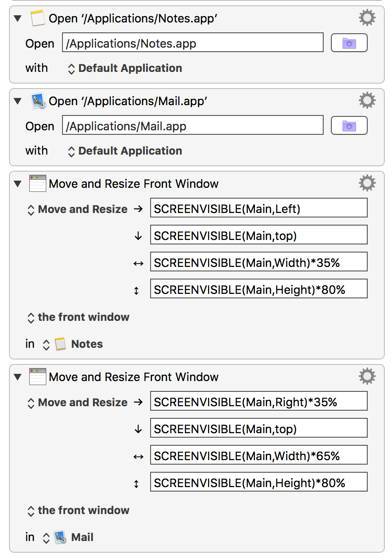Collapse the Open Notes.app action
392x559 pixels.
[18, 18]
